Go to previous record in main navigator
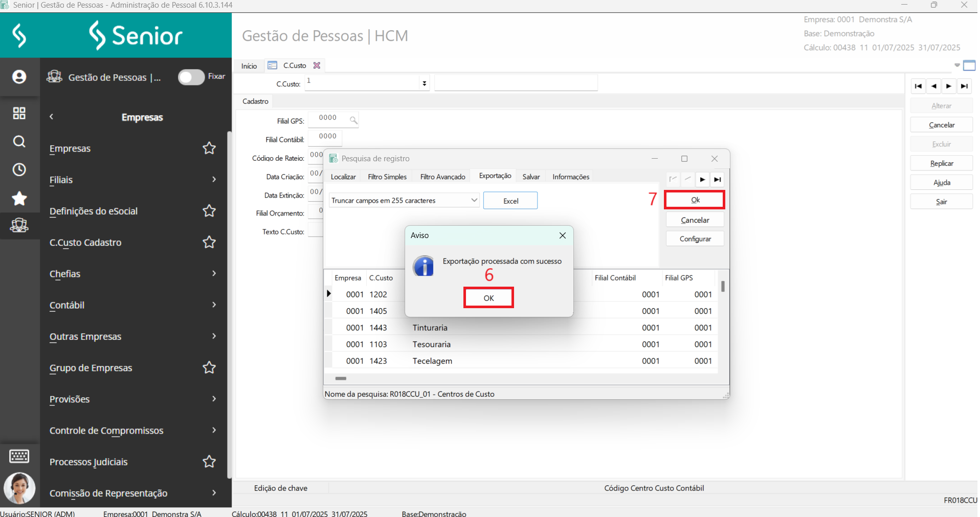 coord(933,86)
